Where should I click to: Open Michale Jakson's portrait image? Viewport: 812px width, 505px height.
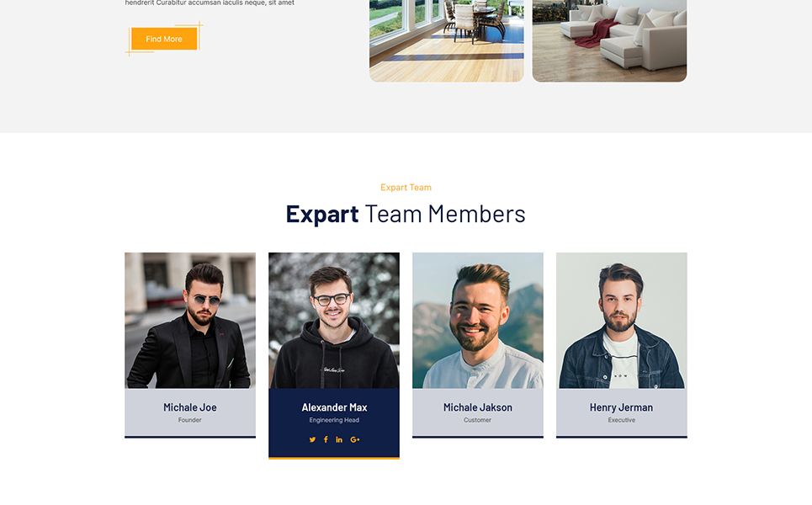point(477,321)
